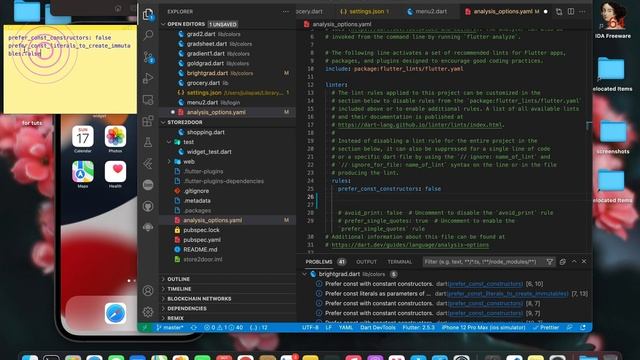Open widget_test.dart in the file tree
This screenshot has width=640, height=360.
click(x=228, y=152)
